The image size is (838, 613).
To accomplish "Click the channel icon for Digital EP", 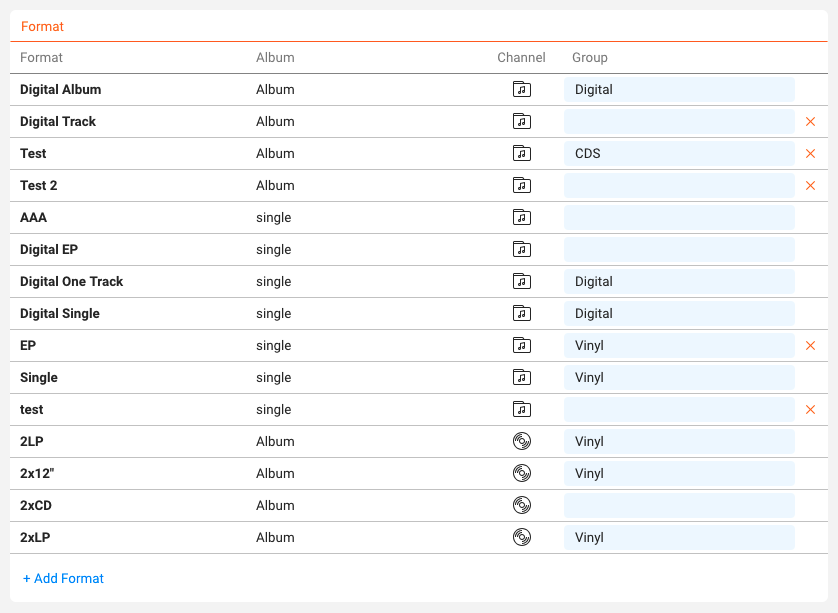I will (522, 250).
